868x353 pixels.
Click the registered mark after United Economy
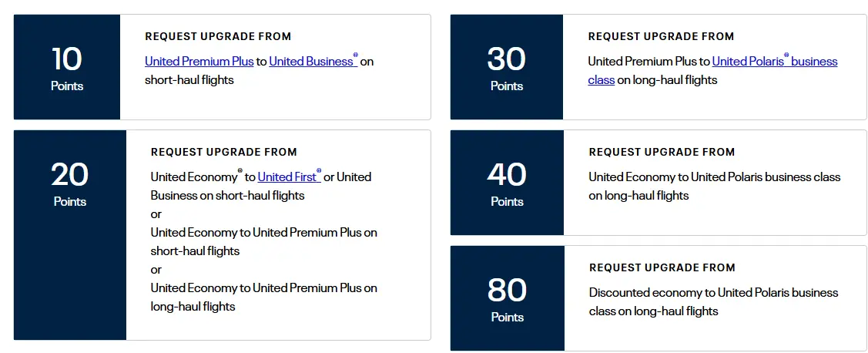pos(240,171)
